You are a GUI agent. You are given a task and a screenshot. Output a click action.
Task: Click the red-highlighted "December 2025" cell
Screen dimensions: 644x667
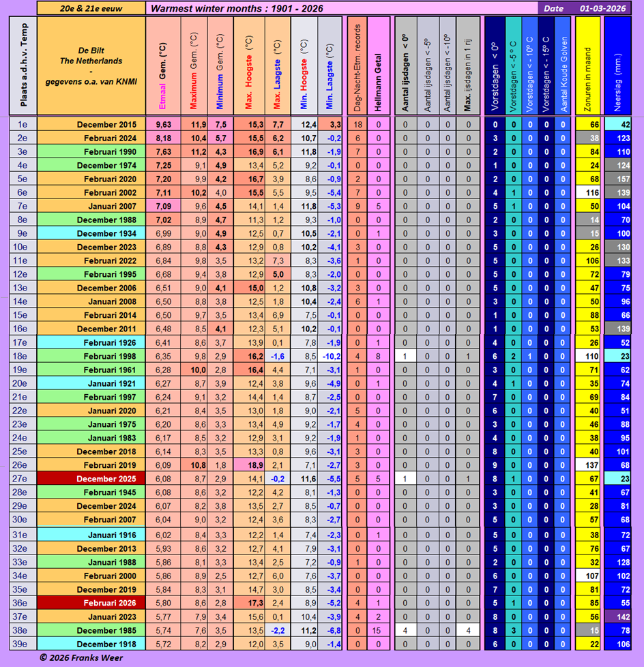pyautogui.click(x=91, y=479)
